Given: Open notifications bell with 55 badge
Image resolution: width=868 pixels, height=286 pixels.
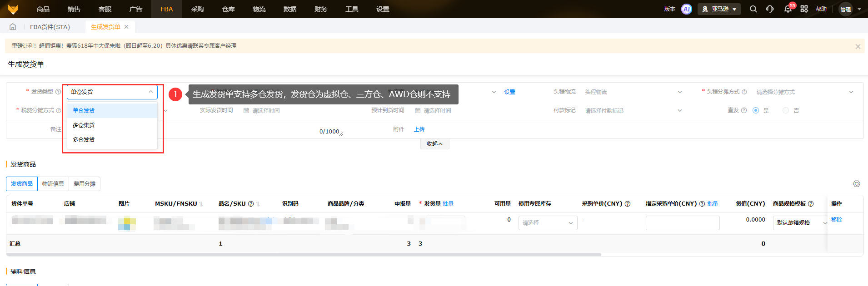Looking at the screenshot, I should [x=788, y=9].
